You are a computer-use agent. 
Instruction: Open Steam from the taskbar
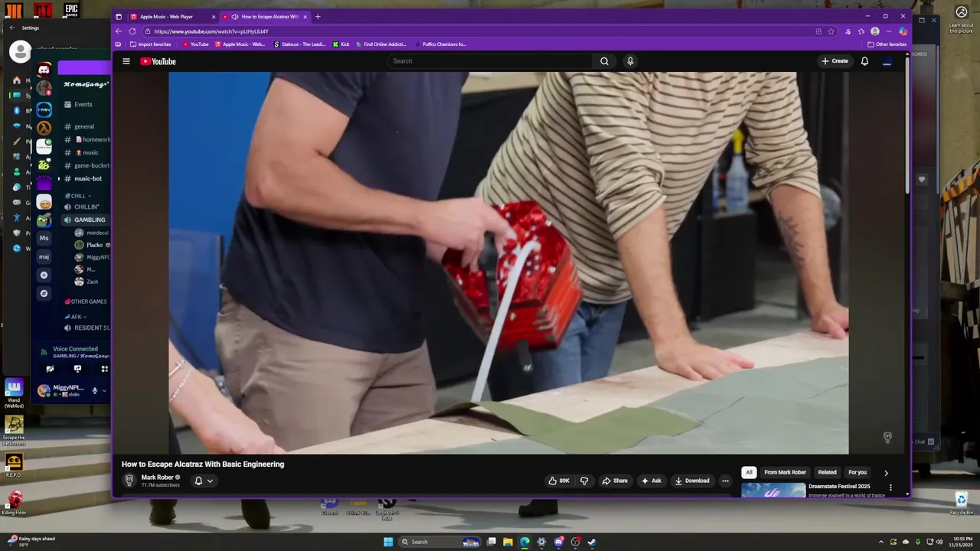(x=592, y=542)
